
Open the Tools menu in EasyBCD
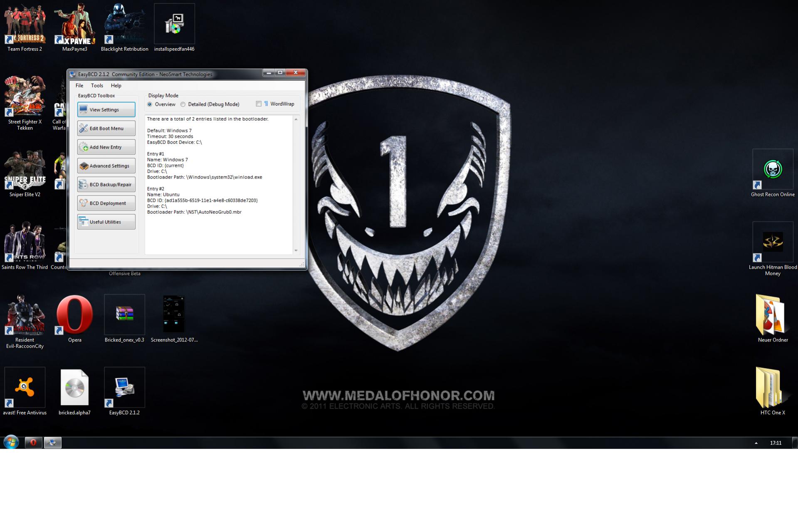[x=97, y=86]
